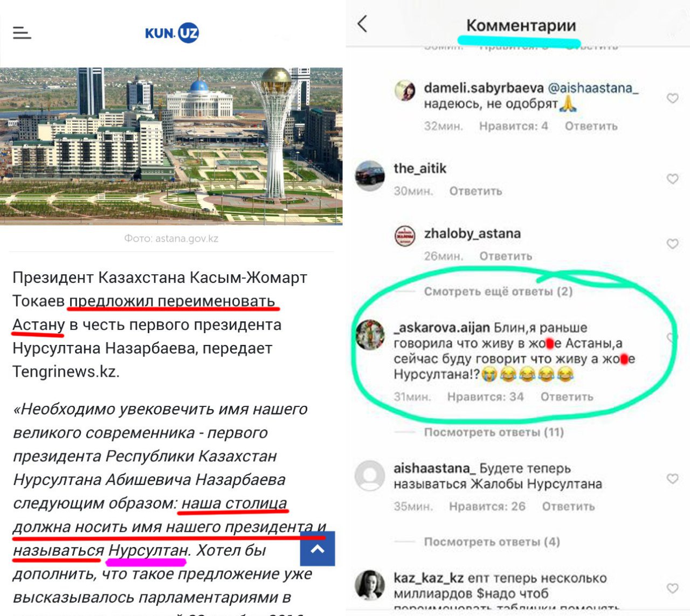Like dameli.sabyrbaeva's comment with the heart
The height and width of the screenshot is (616, 690).
click(x=672, y=98)
